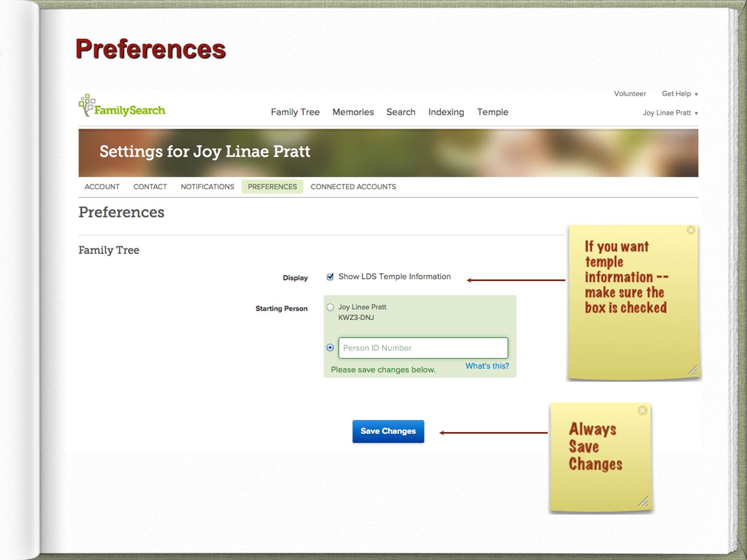
Task: Click the Starting Person label
Action: click(x=281, y=308)
